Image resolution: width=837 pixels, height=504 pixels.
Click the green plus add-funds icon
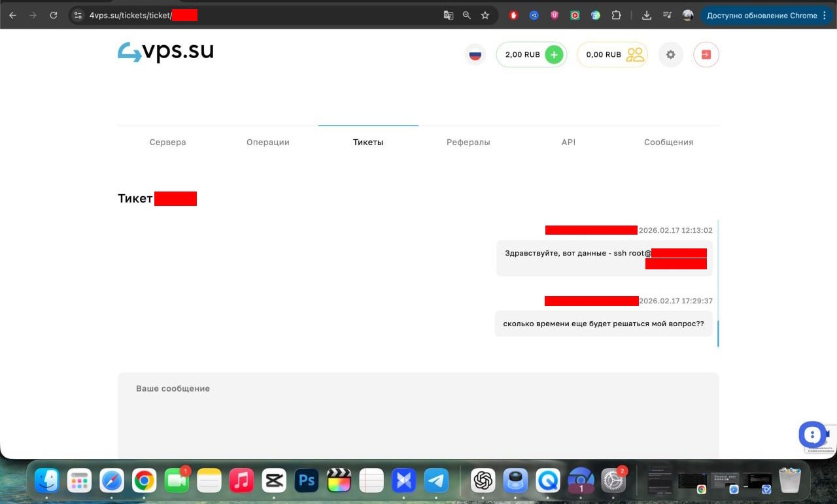(554, 55)
